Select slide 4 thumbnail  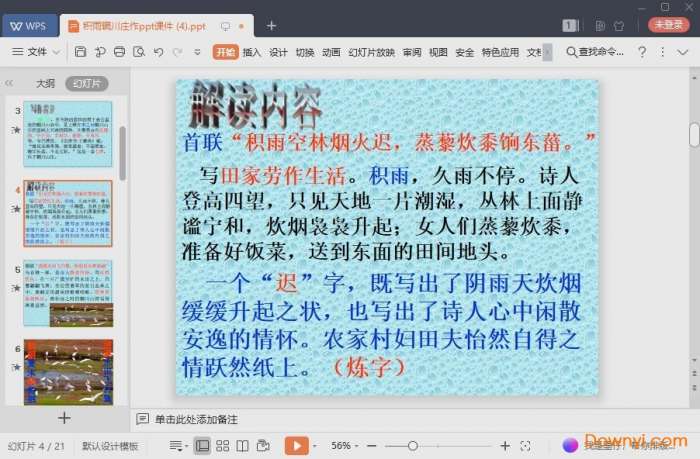click(68, 213)
